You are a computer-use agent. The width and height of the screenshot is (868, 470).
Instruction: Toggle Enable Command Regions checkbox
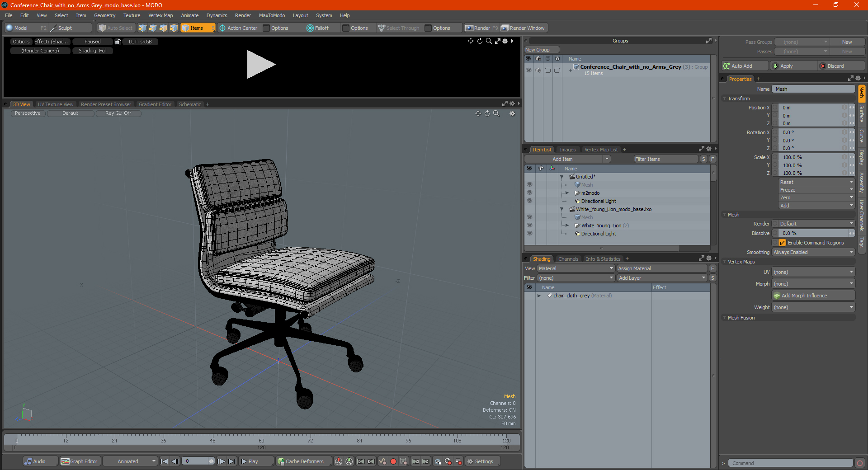783,243
